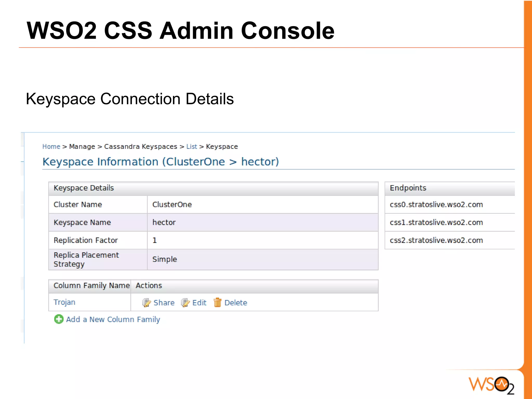This screenshot has height=399, width=532.
Task: Open the Trojan column family link
Action: coord(64,302)
